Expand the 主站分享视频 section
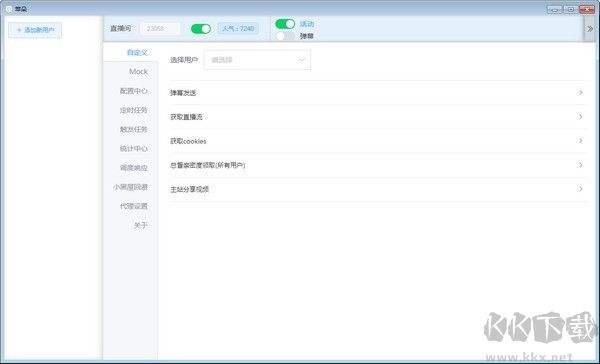600x364 pixels. 378,189
